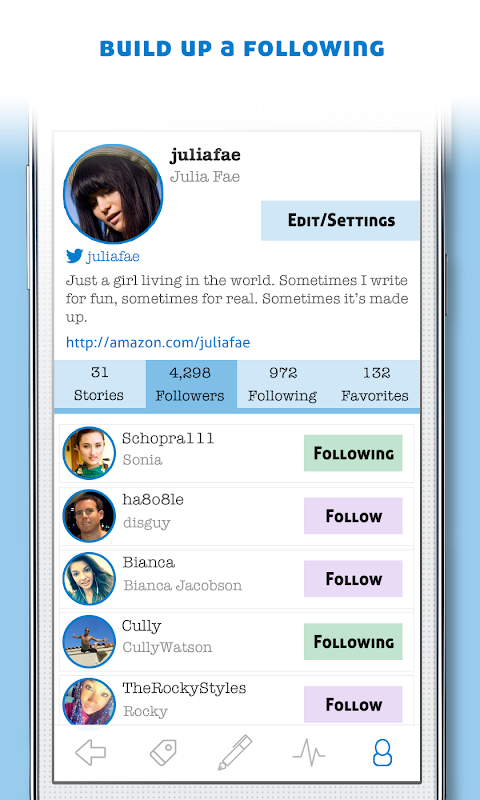Image resolution: width=480 pixels, height=800 pixels.
Task: Open the tag icon in bottom navigation
Action: [x=163, y=752]
